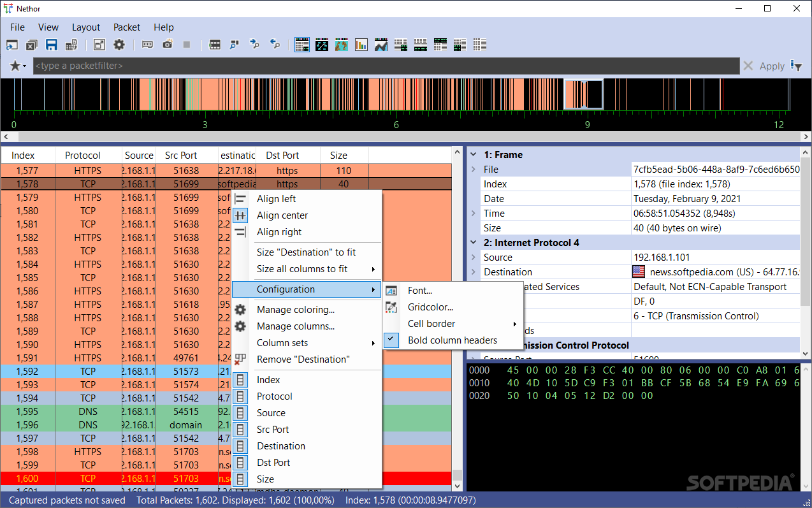
Task: Open the favorites star filter dropdown
Action: [x=18, y=66]
